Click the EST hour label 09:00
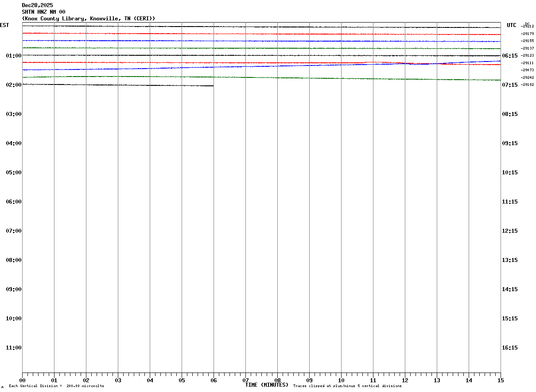Viewport: 536px width, 392px height. [x=14, y=289]
